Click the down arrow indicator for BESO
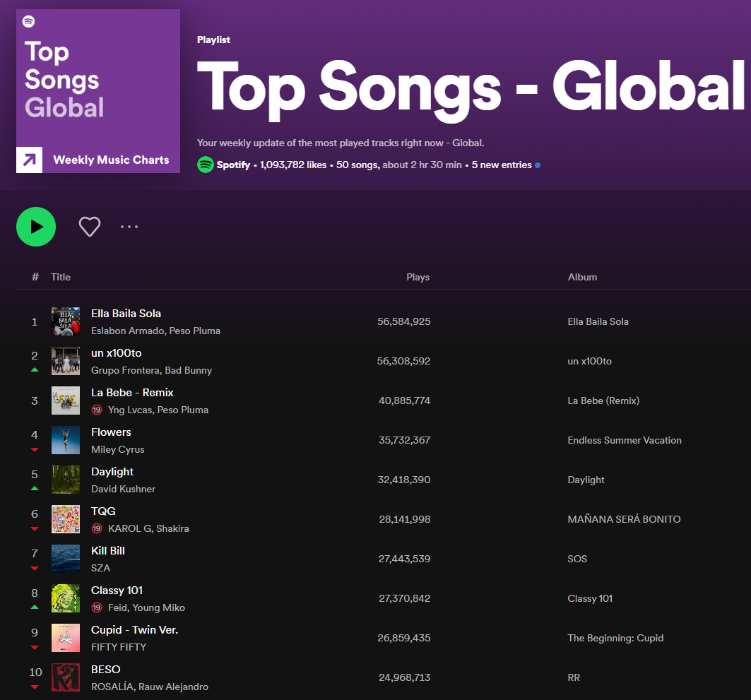The width and height of the screenshot is (751, 700). [x=35, y=687]
